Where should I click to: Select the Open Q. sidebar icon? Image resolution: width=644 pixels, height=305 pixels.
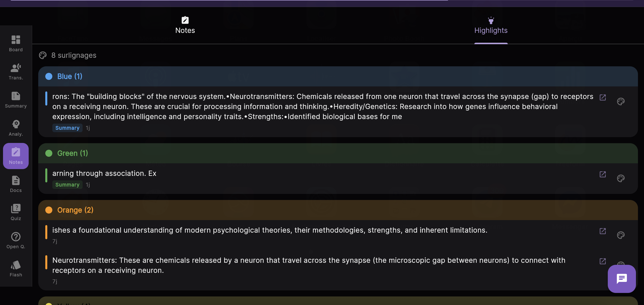tap(16, 240)
